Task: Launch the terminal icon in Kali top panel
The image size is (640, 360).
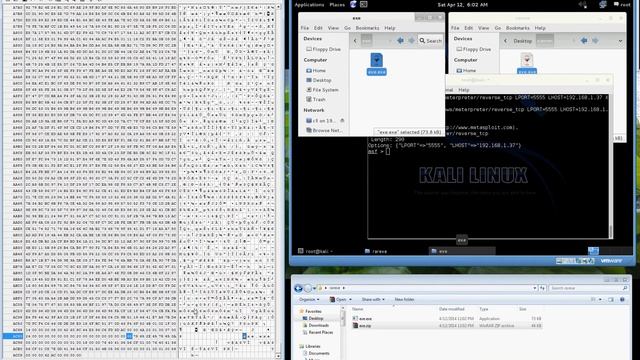Action: click(x=364, y=4)
